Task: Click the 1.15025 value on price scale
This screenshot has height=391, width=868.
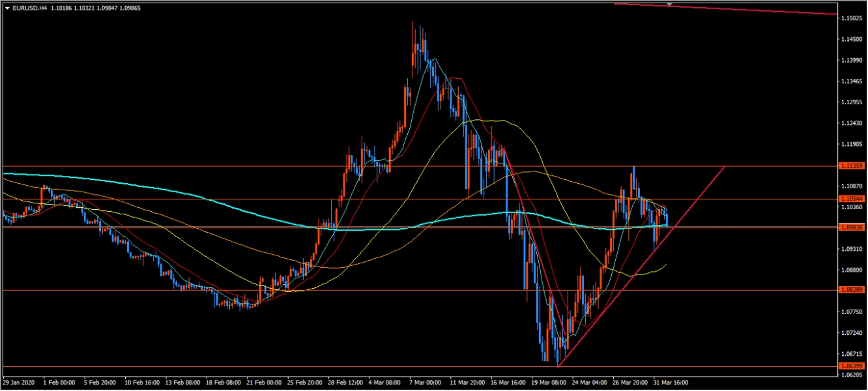Action: (x=852, y=18)
